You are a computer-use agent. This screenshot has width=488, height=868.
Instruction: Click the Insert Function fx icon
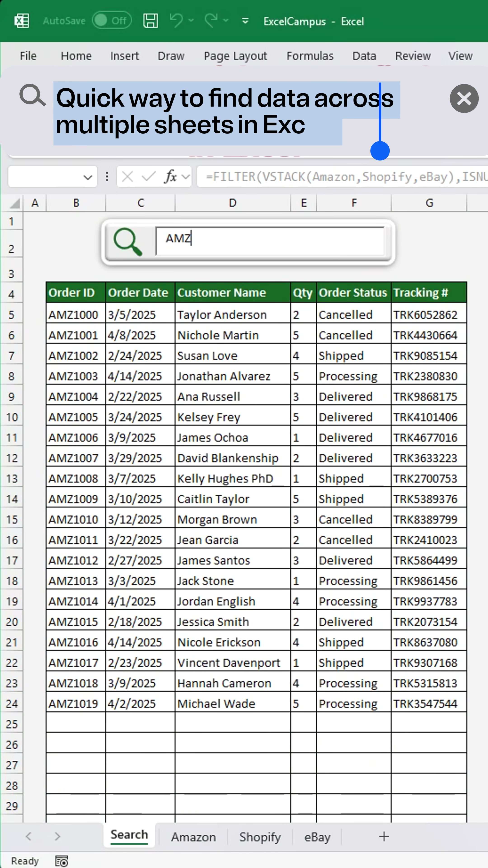[170, 177]
